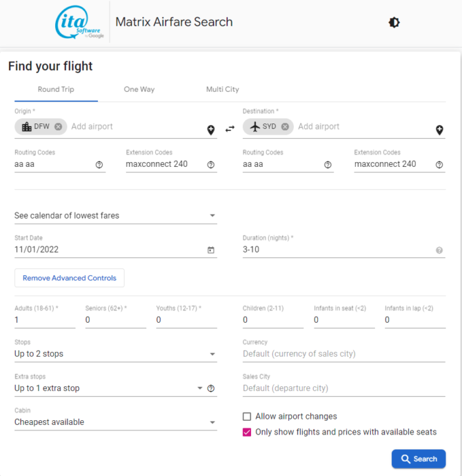
Task: Swap origin and destination airports
Action: point(230,129)
